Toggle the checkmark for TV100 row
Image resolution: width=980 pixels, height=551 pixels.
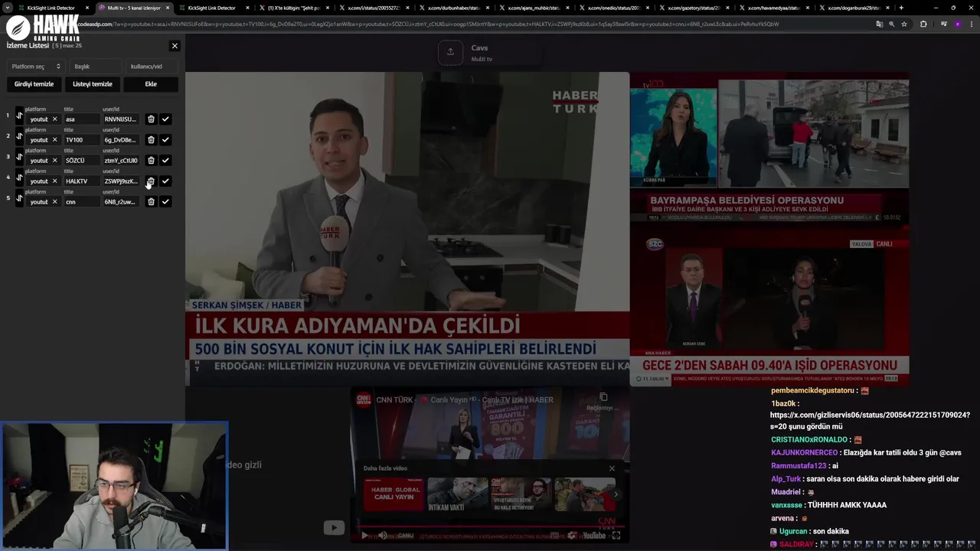point(165,139)
